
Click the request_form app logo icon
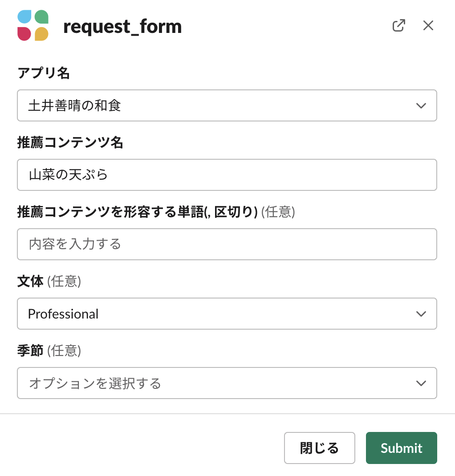click(33, 26)
